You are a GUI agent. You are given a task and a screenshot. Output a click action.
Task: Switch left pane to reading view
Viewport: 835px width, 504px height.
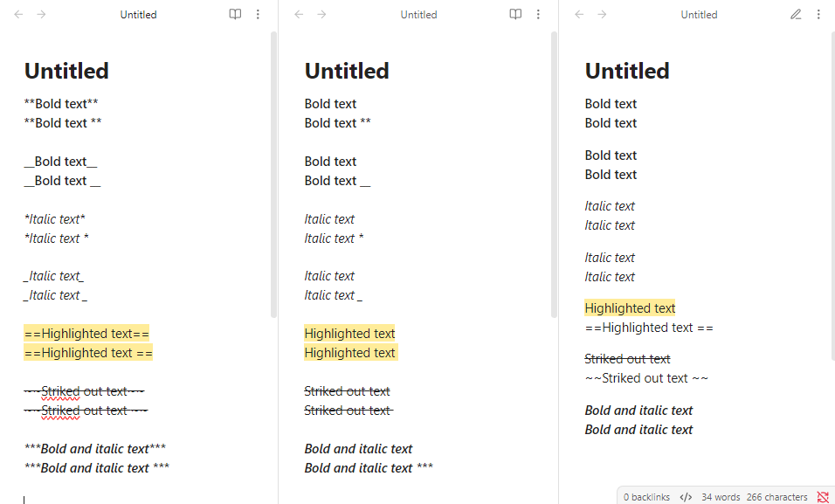click(235, 14)
